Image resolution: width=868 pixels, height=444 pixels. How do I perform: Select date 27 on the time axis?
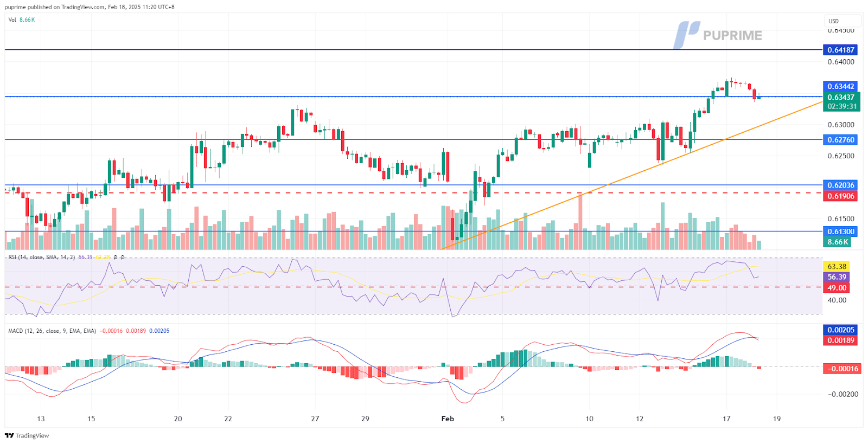pyautogui.click(x=315, y=419)
